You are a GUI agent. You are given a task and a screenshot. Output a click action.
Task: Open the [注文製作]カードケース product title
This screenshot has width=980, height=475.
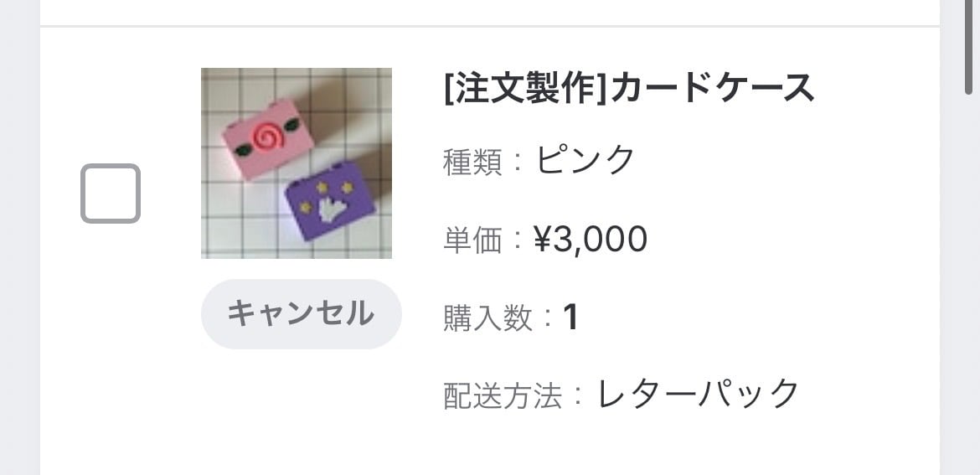pyautogui.click(x=629, y=88)
